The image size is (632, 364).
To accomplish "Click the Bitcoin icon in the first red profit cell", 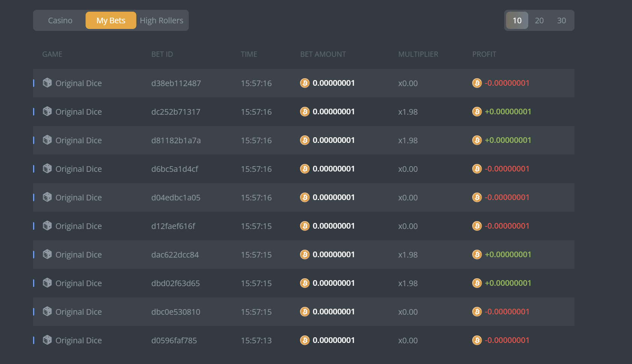I will (477, 83).
